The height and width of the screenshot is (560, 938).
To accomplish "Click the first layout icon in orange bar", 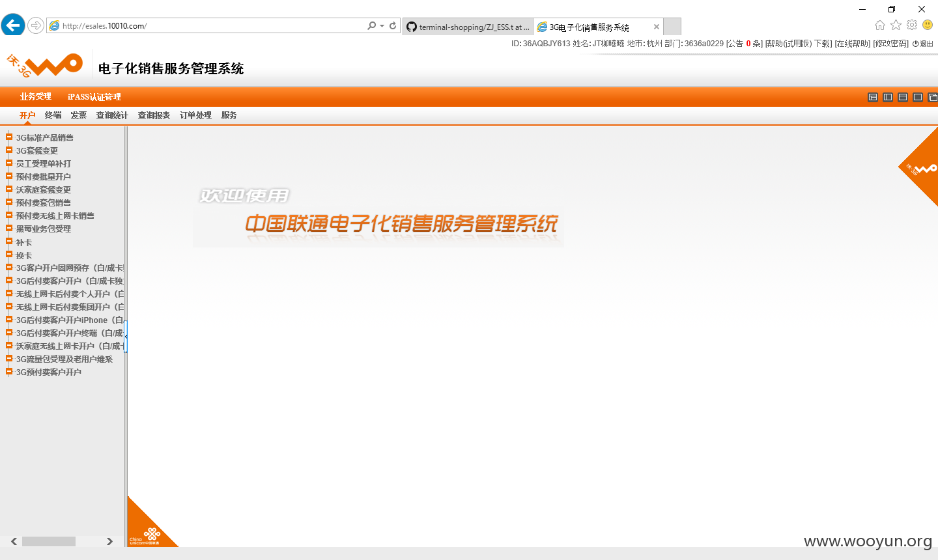I will 873,97.
